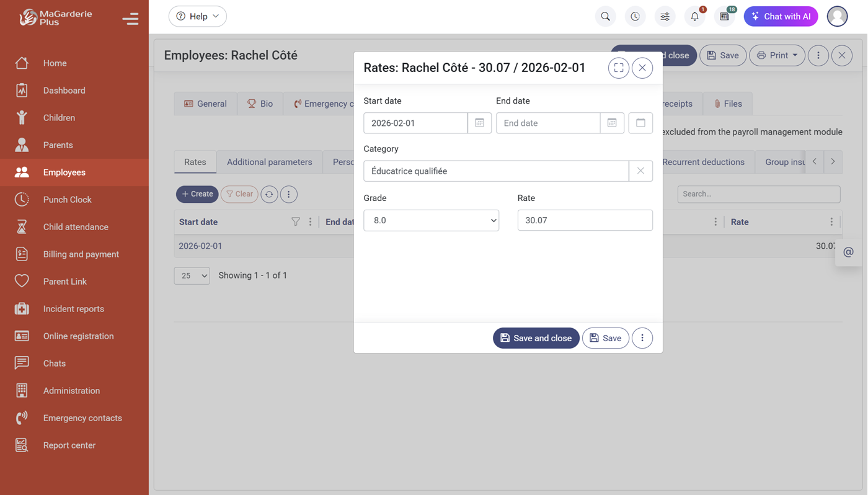868x495 pixels.
Task: Open the Start date calendar picker
Action: [x=479, y=123]
